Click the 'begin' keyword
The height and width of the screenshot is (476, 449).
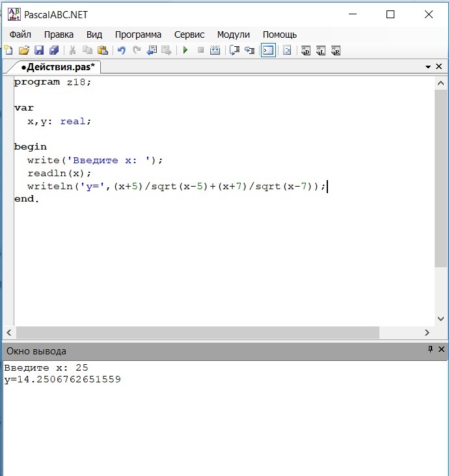31,147
